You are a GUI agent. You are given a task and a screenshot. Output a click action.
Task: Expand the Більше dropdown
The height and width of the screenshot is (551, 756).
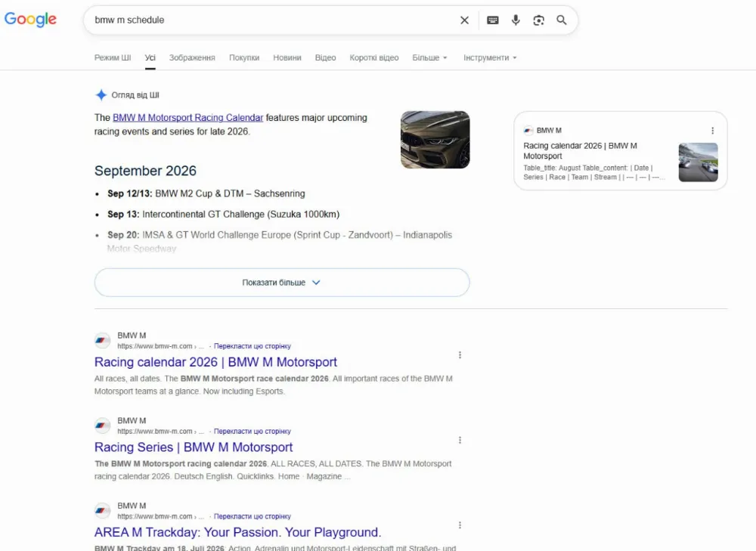(x=429, y=57)
